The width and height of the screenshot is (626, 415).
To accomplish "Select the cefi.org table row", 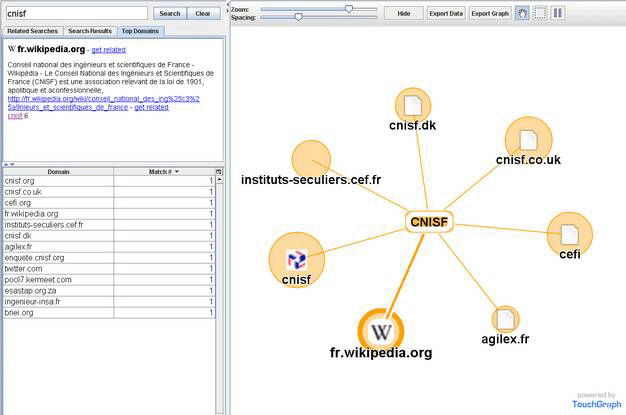I will coord(109,203).
